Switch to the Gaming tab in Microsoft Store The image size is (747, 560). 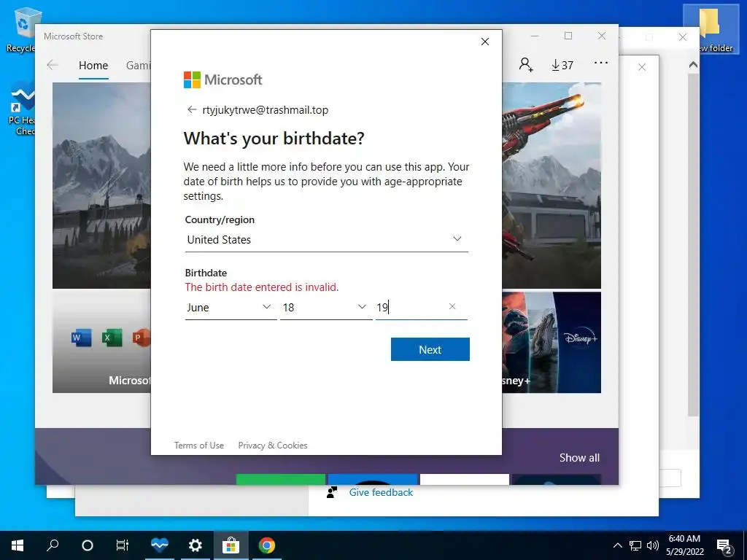pyautogui.click(x=138, y=66)
